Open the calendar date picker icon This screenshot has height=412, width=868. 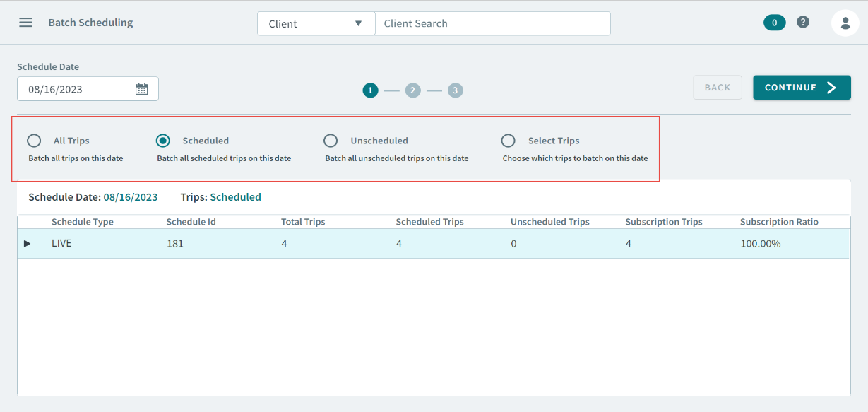point(142,89)
